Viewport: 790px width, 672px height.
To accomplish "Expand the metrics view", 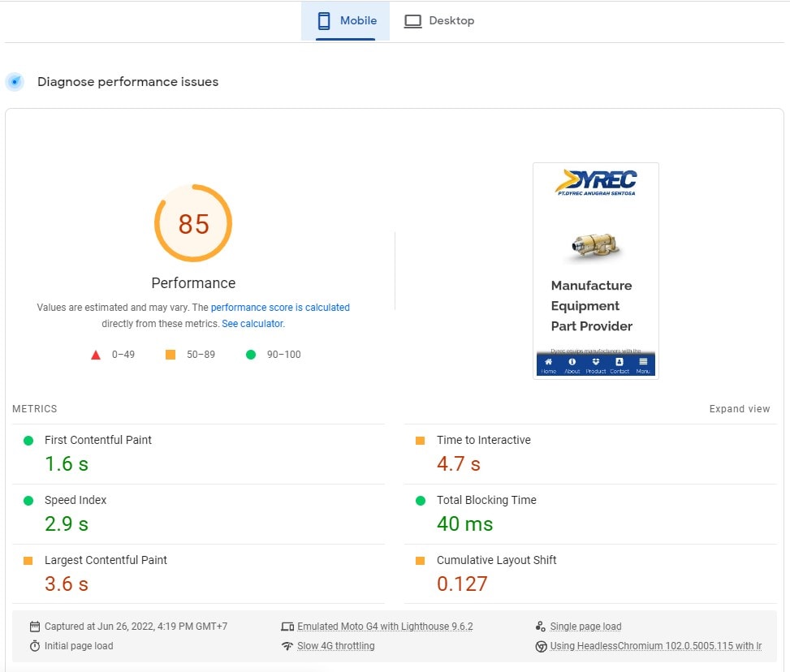I will pyautogui.click(x=739, y=409).
